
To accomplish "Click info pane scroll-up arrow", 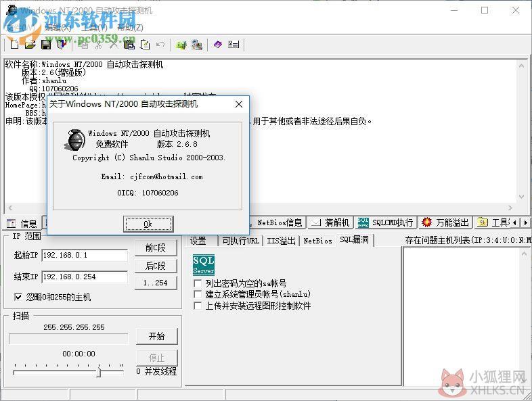I will click(521, 66).
